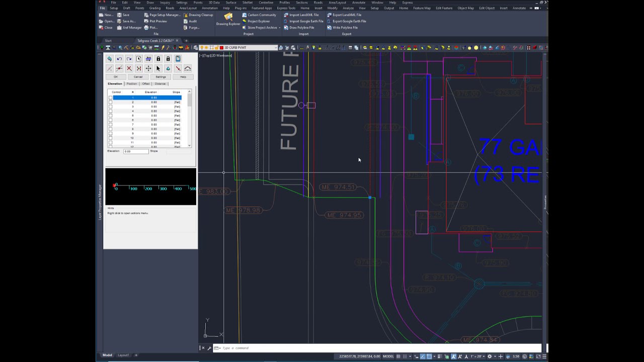Open Project Explorer from the ribbon
The image size is (644, 362).
pyautogui.click(x=256, y=21)
